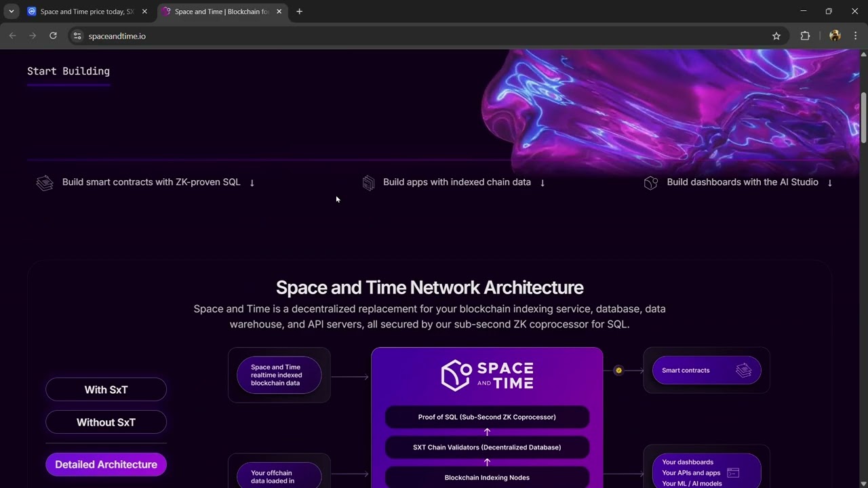Click the smart contracts stack icon in Build row
Viewport: 868px width, 488px height.
(45, 183)
